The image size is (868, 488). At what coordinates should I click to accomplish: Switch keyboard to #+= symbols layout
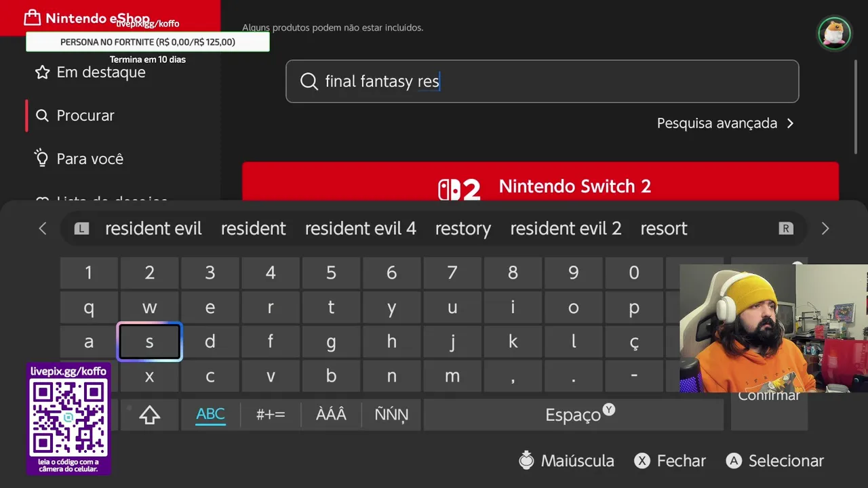click(x=271, y=415)
